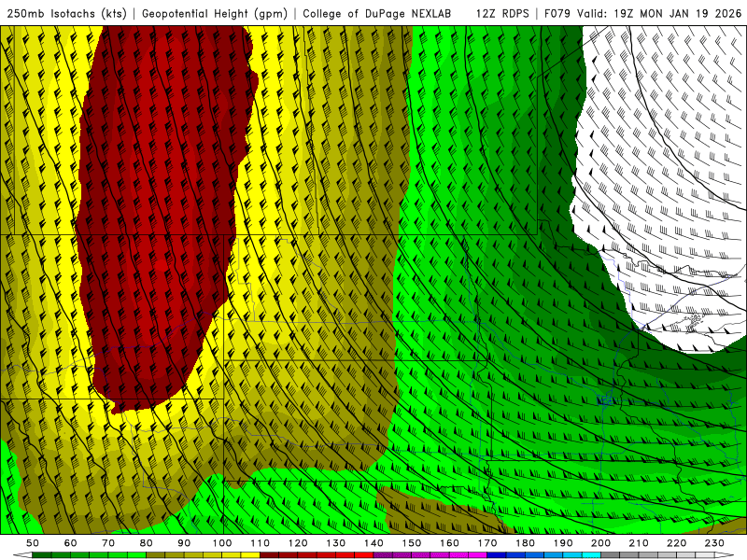Click the "Valid: 19Z MON JAN 19 2026" text

click(x=659, y=13)
